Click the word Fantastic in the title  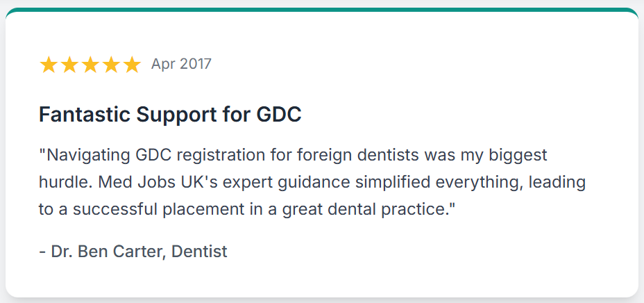[x=85, y=115]
